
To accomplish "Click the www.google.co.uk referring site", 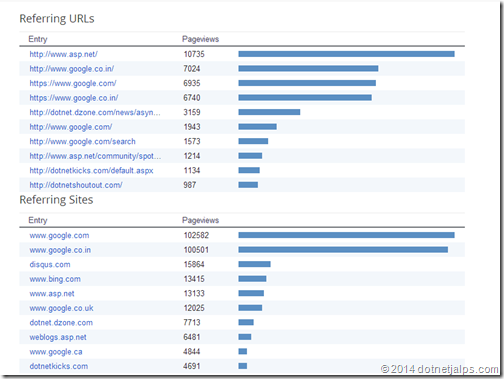I will click(61, 308).
